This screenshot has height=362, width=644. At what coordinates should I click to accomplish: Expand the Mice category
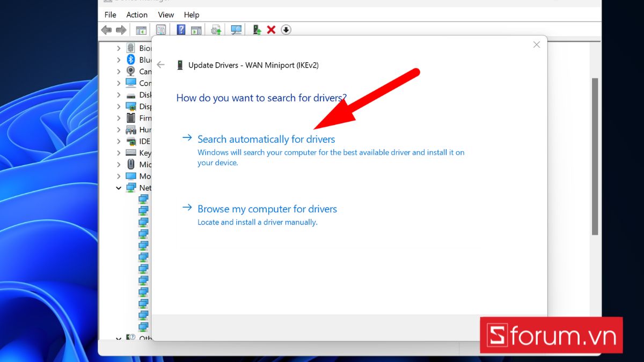pyautogui.click(x=119, y=165)
